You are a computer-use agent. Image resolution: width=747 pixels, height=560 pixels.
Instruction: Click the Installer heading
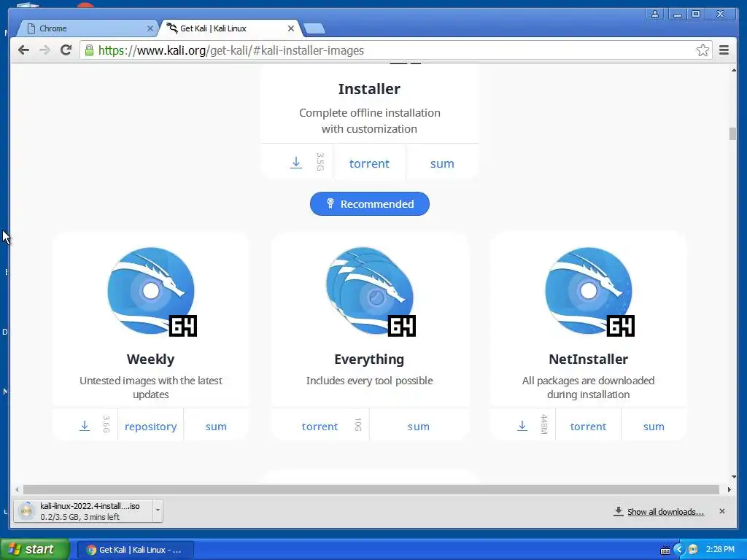pos(369,88)
